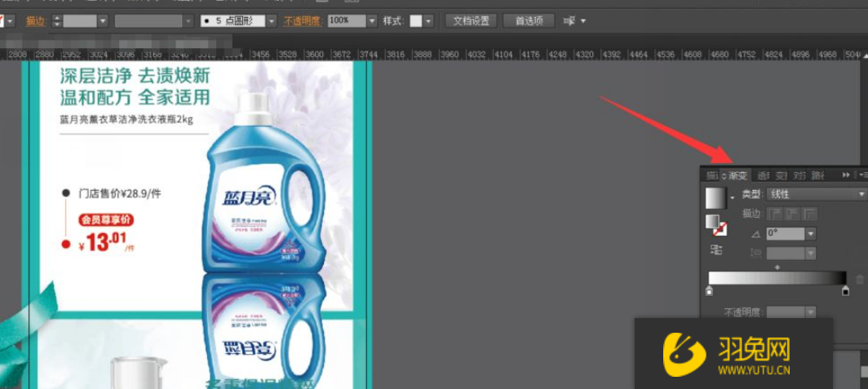Viewport: 868px width, 389px height.
Task: Open the gradient panel flyout menu
Action: click(864, 175)
